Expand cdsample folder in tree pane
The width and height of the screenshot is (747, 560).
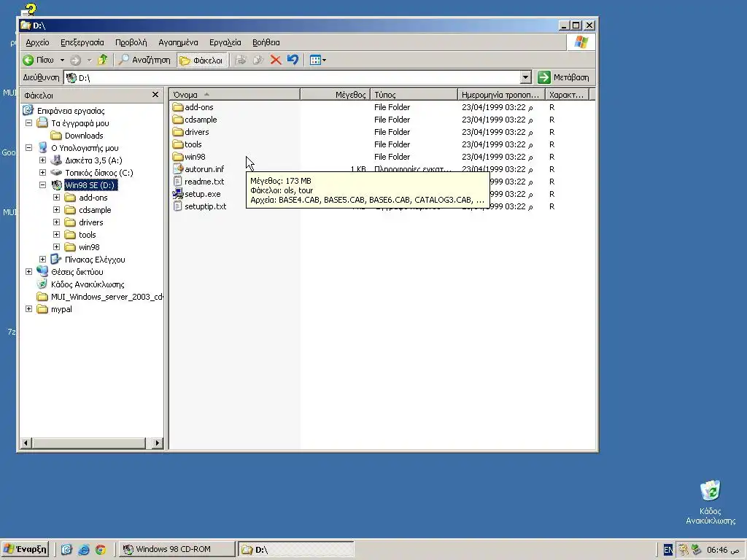coord(56,209)
